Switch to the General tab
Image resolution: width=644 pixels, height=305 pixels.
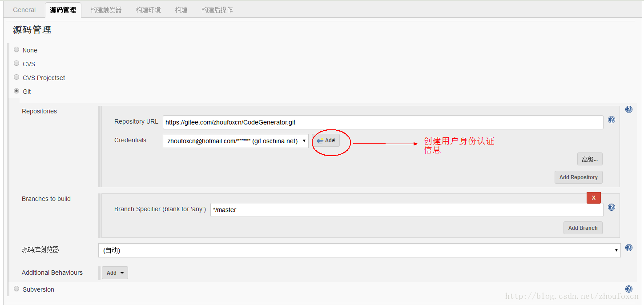click(24, 10)
